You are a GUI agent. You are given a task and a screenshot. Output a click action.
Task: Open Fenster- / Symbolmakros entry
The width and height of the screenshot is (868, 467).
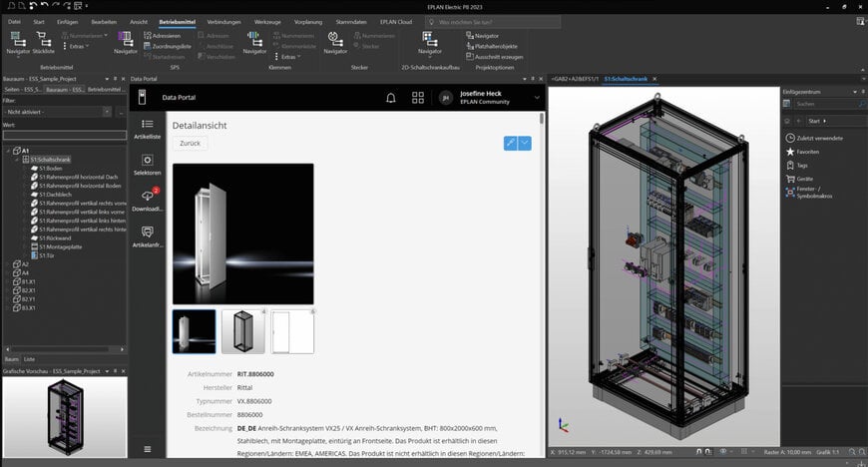click(809, 193)
